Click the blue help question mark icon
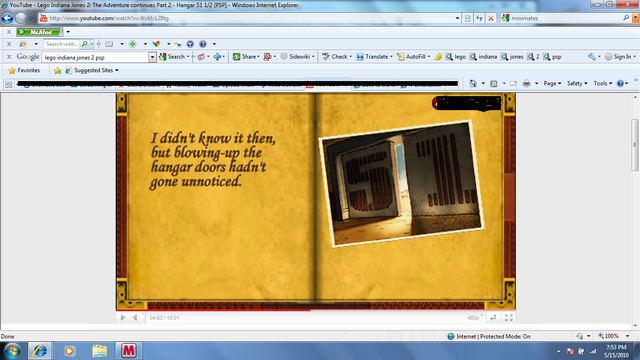 203,44
